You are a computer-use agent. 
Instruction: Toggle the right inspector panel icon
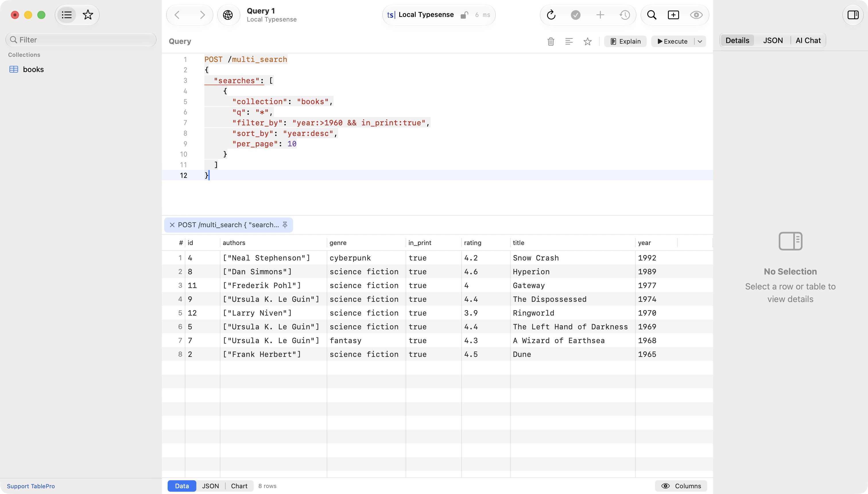pos(853,15)
